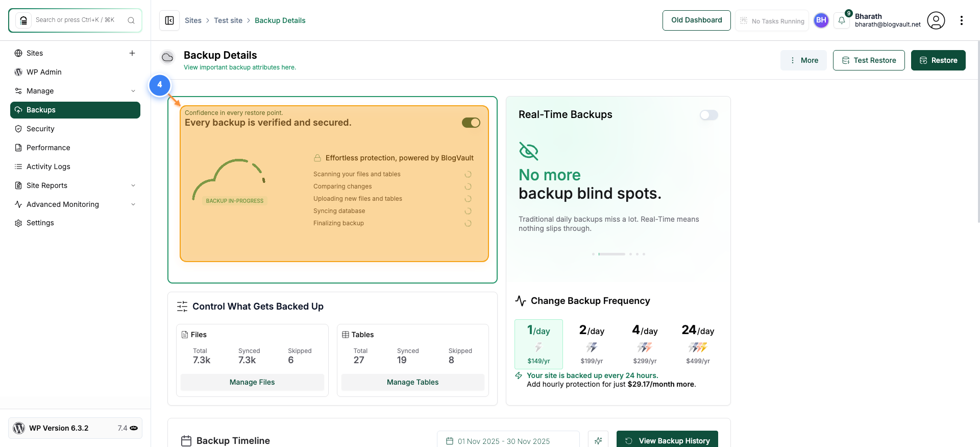Click the first carousel dot
The image size is (980, 447).
pos(593,254)
